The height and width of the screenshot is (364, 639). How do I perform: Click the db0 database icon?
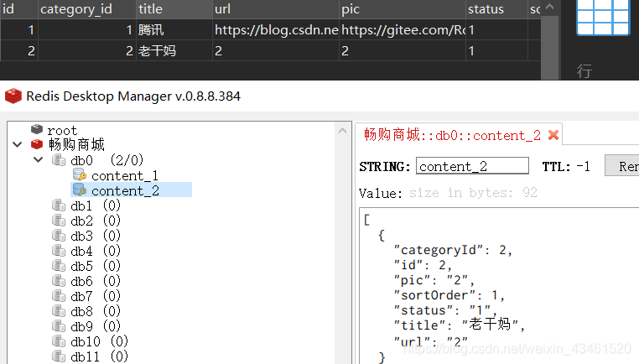(59, 160)
